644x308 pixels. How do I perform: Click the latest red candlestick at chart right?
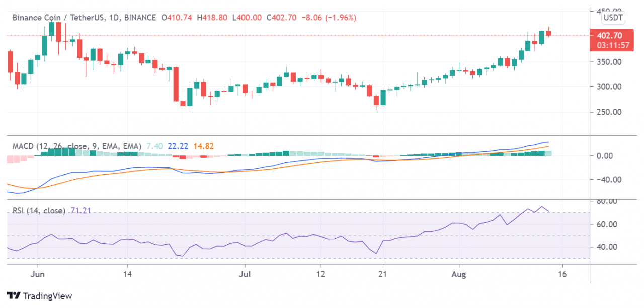(x=549, y=33)
